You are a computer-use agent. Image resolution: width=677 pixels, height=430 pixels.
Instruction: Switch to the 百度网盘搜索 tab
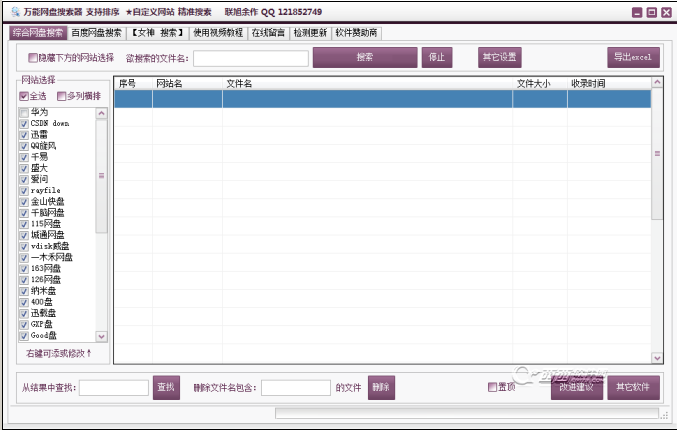[96, 33]
